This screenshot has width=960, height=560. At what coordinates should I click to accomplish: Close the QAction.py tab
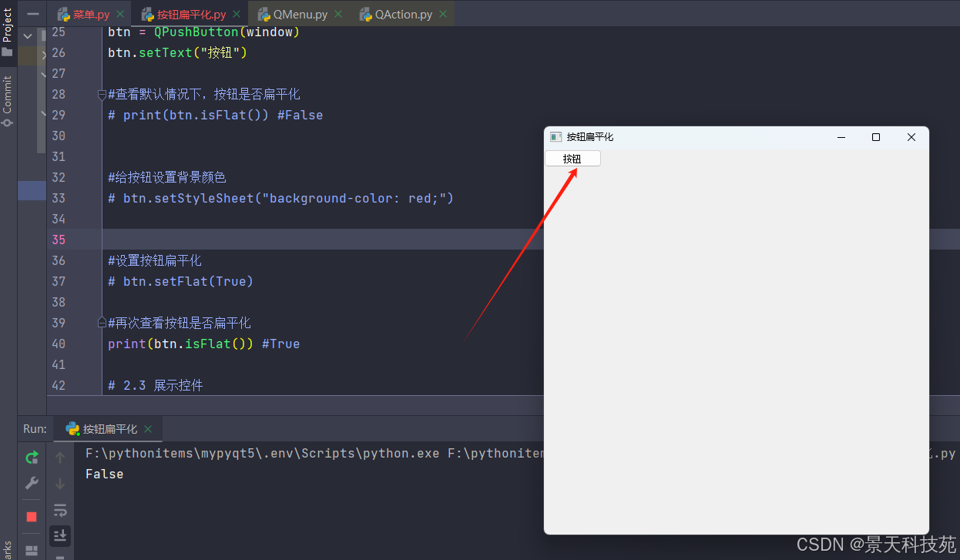coord(442,15)
